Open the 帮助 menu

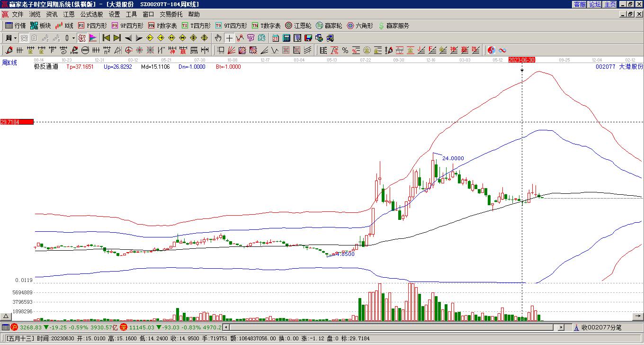tap(194, 14)
